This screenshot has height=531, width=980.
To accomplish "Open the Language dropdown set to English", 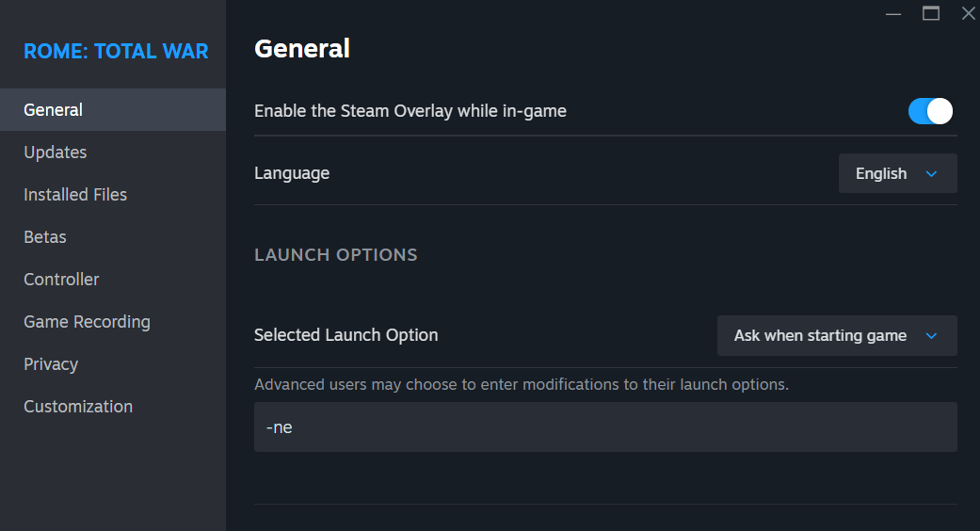I will pos(897,173).
